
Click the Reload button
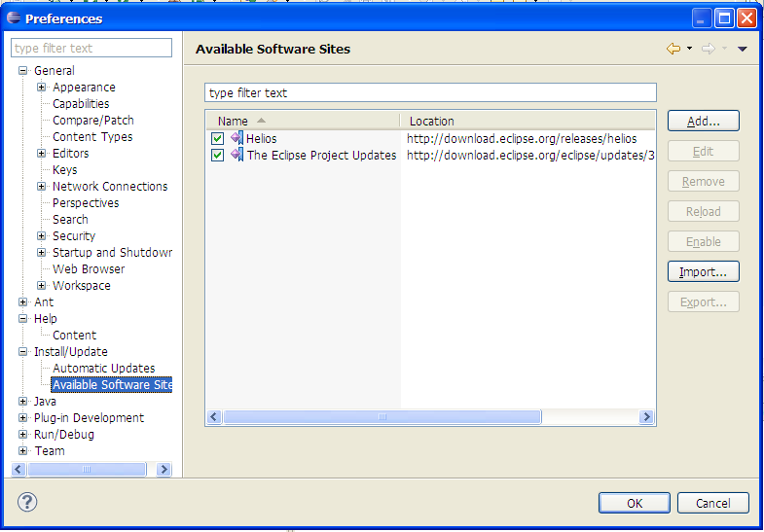click(x=703, y=212)
